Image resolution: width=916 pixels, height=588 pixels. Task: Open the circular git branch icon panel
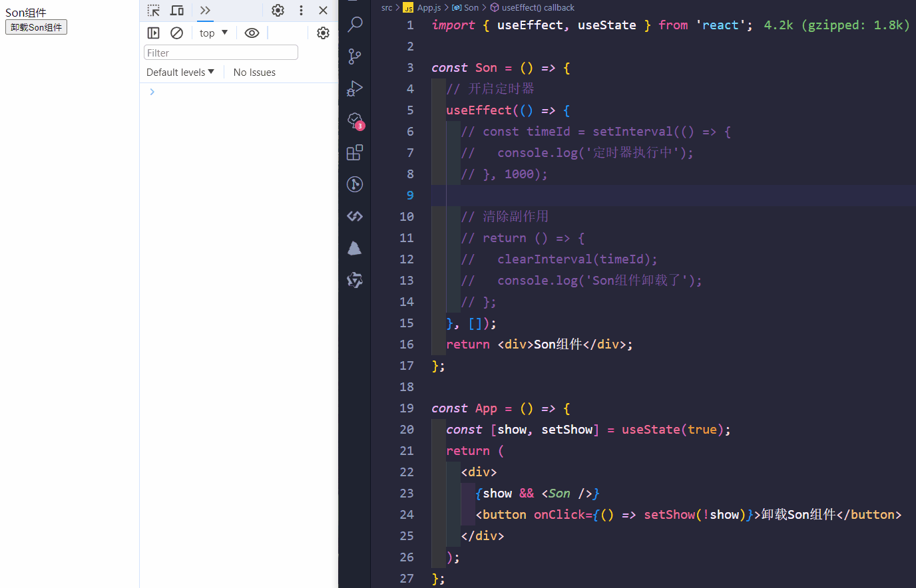(x=355, y=184)
